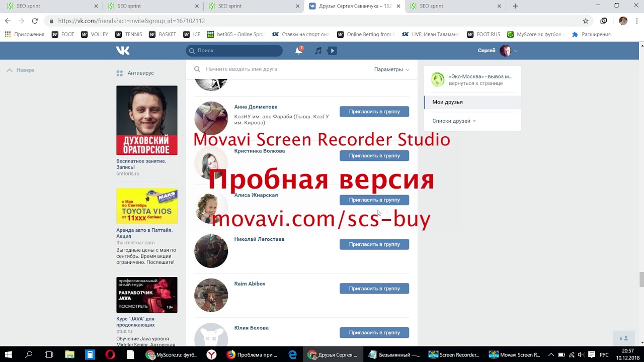Invite Кристинка Волкова to group
The width and height of the screenshot is (644, 362).
tap(374, 156)
